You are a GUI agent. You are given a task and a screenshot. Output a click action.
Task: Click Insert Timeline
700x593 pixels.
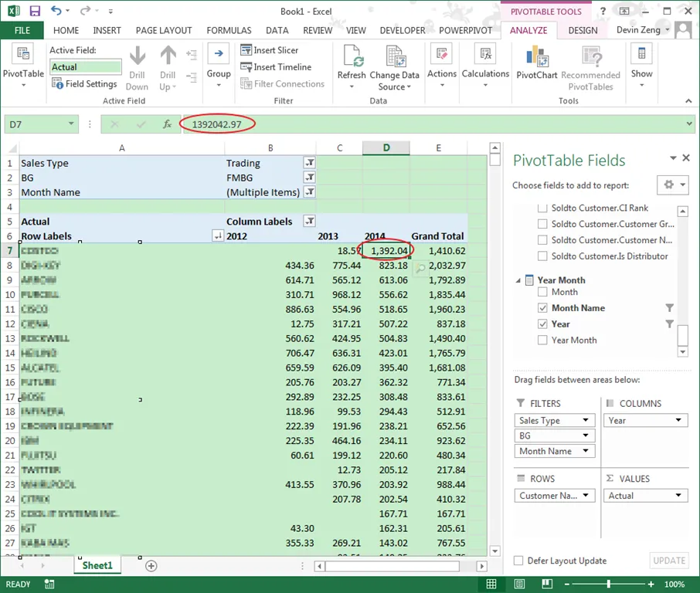tap(277, 67)
